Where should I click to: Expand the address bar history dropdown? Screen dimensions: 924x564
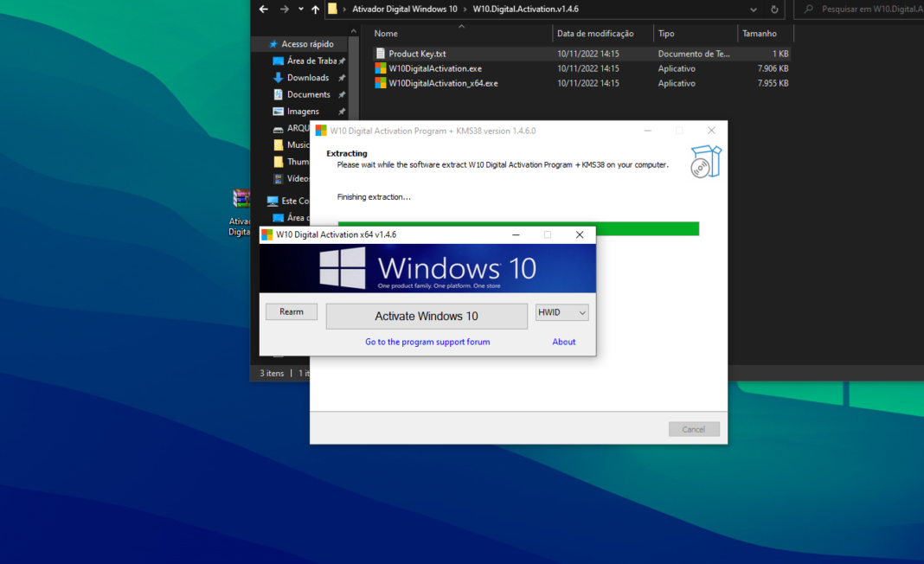click(x=753, y=10)
